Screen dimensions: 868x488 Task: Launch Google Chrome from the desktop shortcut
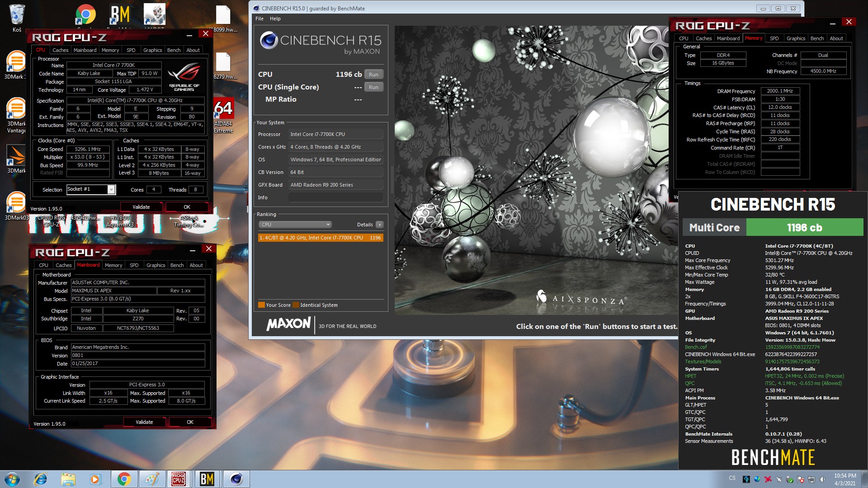tap(85, 15)
